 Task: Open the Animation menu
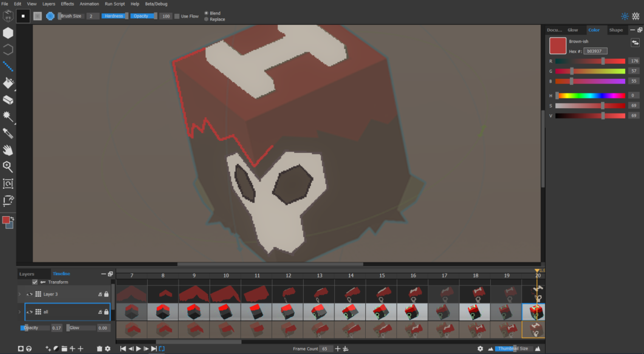(89, 4)
